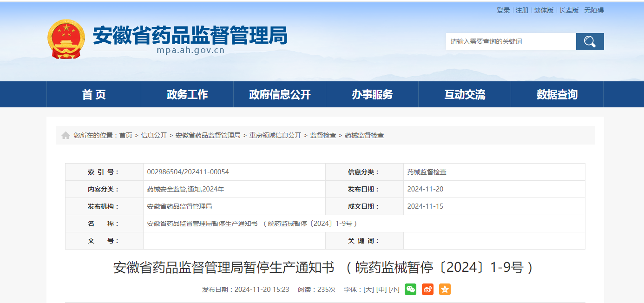Focus the keyword search input field

[511, 41]
